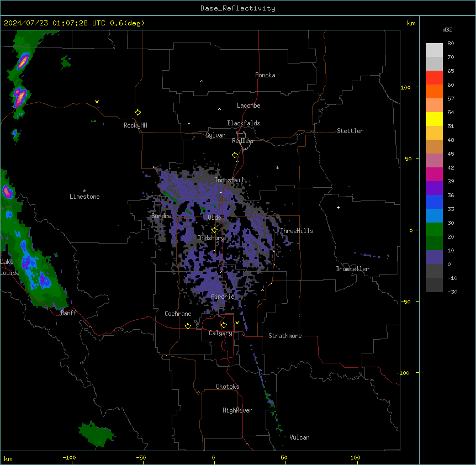The image size is (476, 465).
Task: Select the yellow diamond marker above Calgary label
Action: pyautogui.click(x=224, y=325)
